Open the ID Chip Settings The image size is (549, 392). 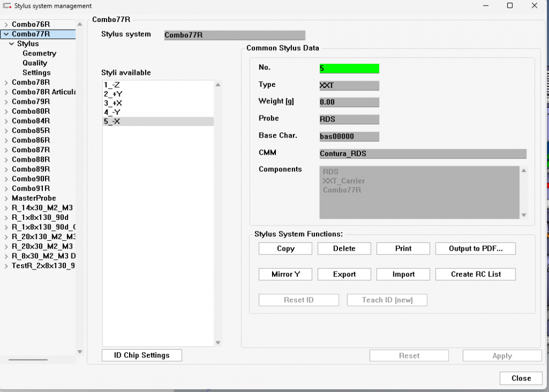point(141,355)
